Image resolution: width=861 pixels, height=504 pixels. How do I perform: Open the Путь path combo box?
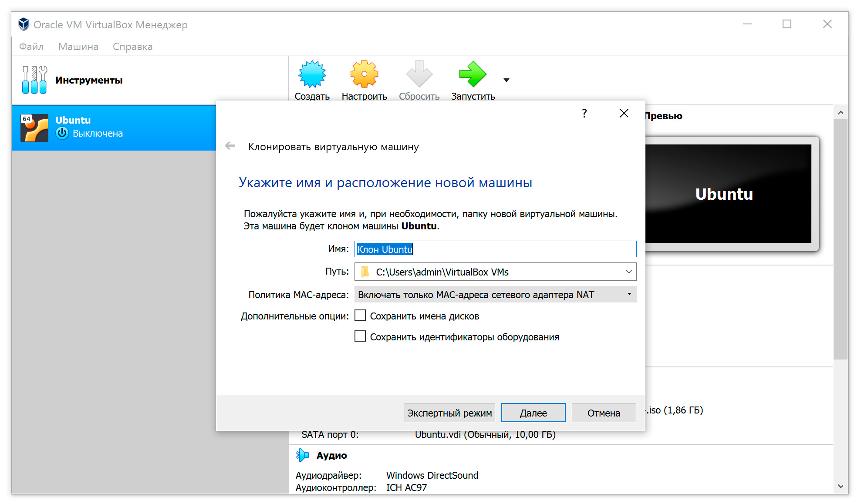tap(496, 272)
